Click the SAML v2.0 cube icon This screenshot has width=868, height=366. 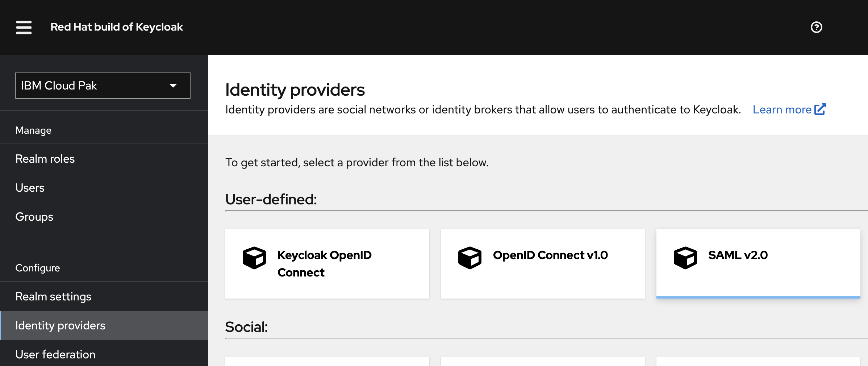685,257
